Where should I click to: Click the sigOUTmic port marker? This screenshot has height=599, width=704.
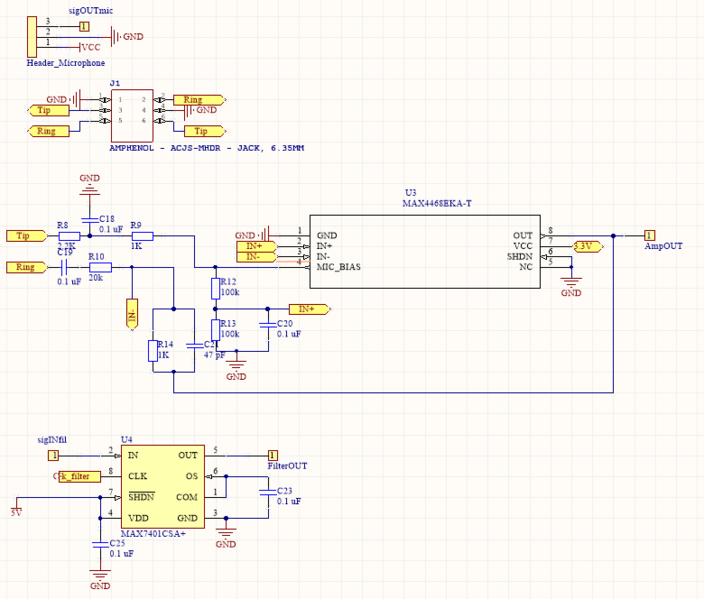click(x=83, y=26)
